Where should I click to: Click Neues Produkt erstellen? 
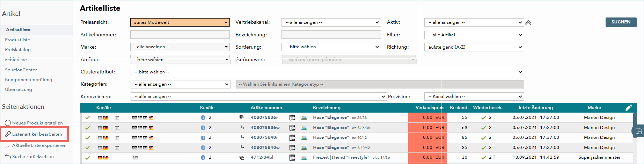34,123
